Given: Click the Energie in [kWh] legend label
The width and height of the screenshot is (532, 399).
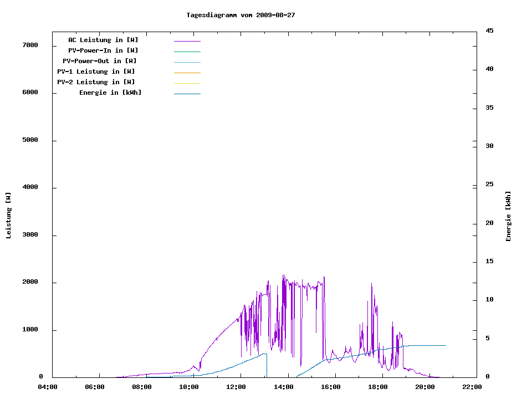Looking at the screenshot, I should tap(110, 93).
